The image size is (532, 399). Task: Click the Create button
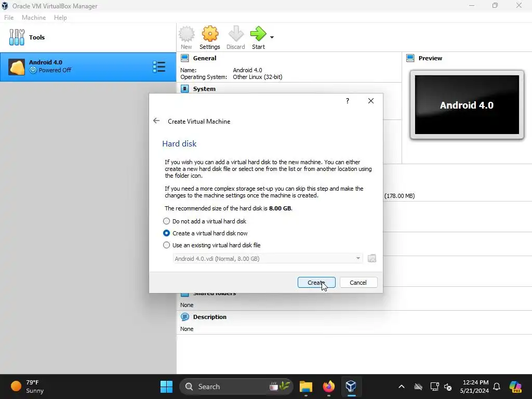316,283
